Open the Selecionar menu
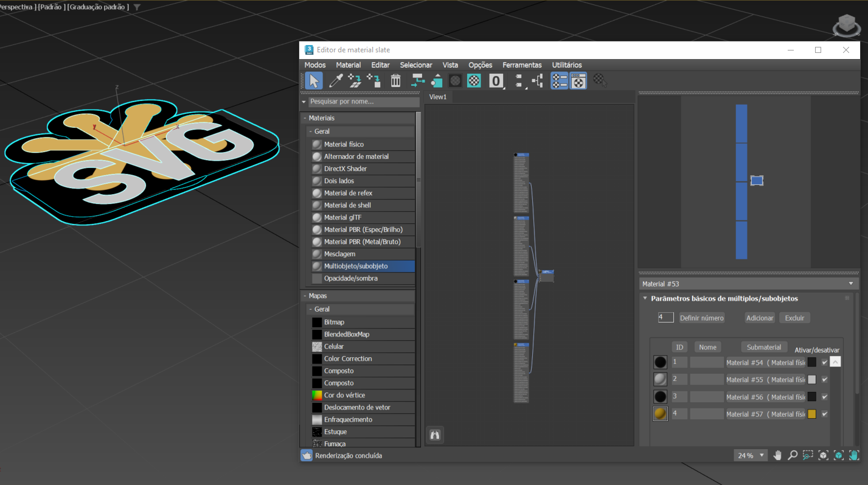This screenshot has width=868, height=485. coord(416,65)
